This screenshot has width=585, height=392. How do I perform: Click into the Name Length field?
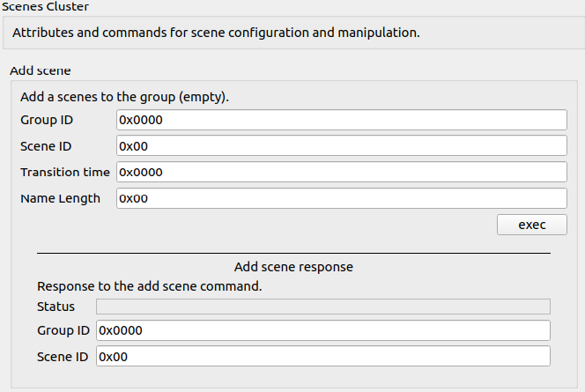click(x=341, y=198)
